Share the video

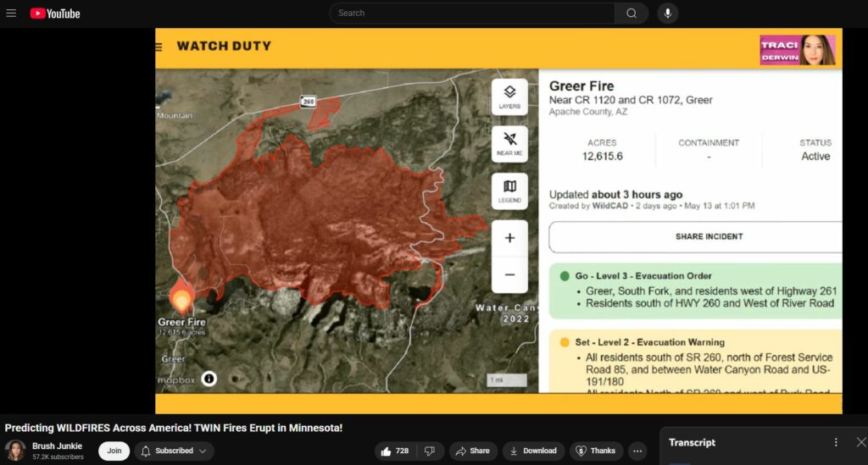coord(473,451)
